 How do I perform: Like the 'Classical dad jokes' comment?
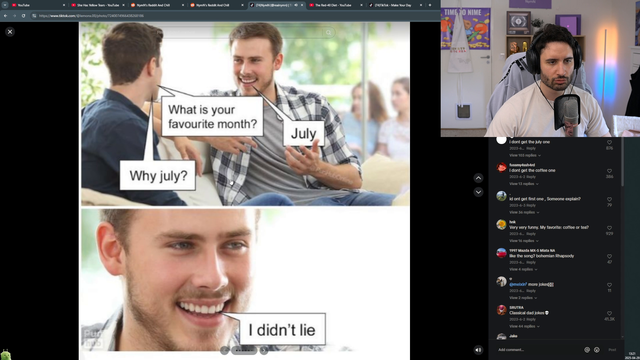click(609, 313)
